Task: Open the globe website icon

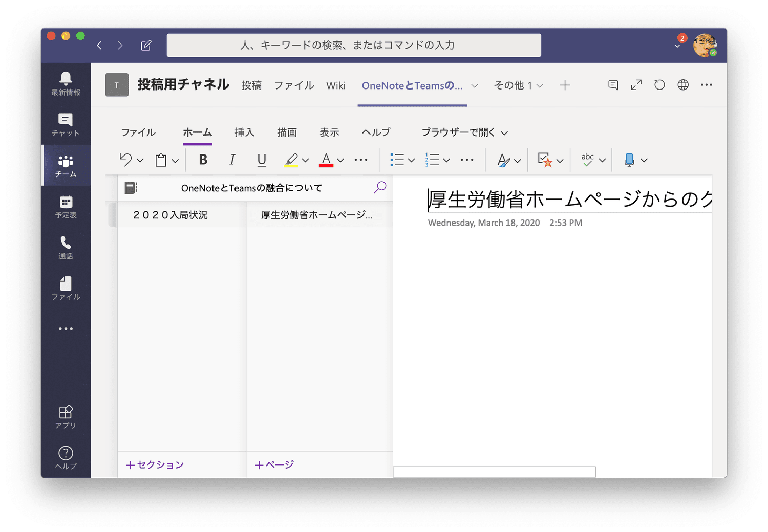Action: (x=683, y=85)
